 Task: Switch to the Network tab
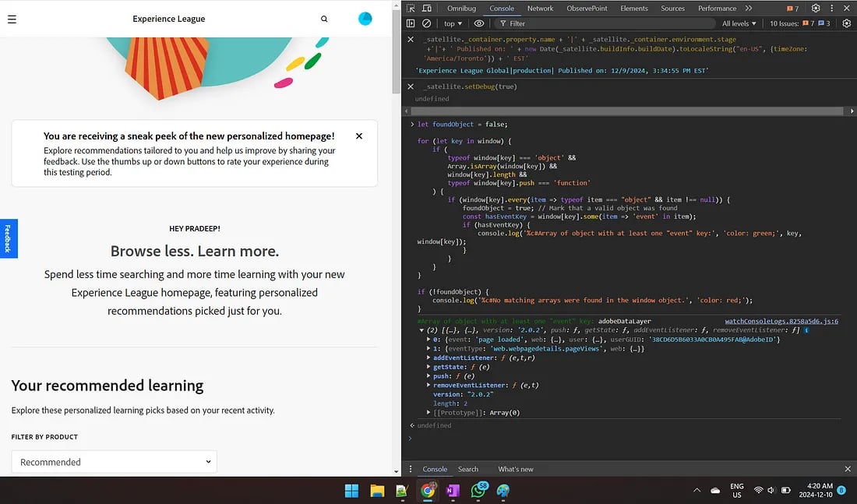(540, 9)
